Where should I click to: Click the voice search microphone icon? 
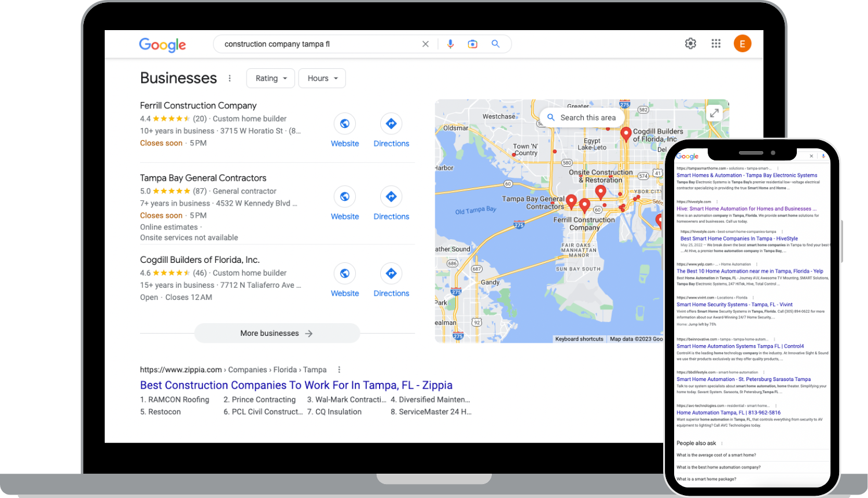pos(450,44)
